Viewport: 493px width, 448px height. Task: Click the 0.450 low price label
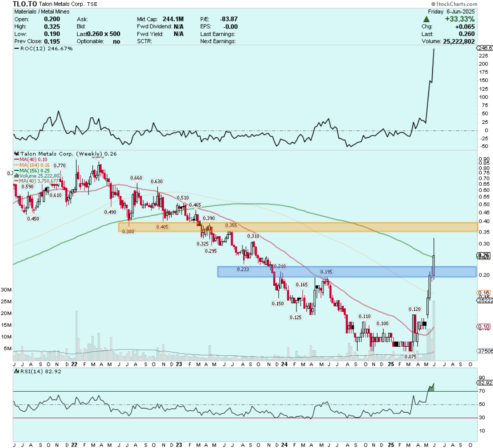pyautogui.click(x=33, y=219)
